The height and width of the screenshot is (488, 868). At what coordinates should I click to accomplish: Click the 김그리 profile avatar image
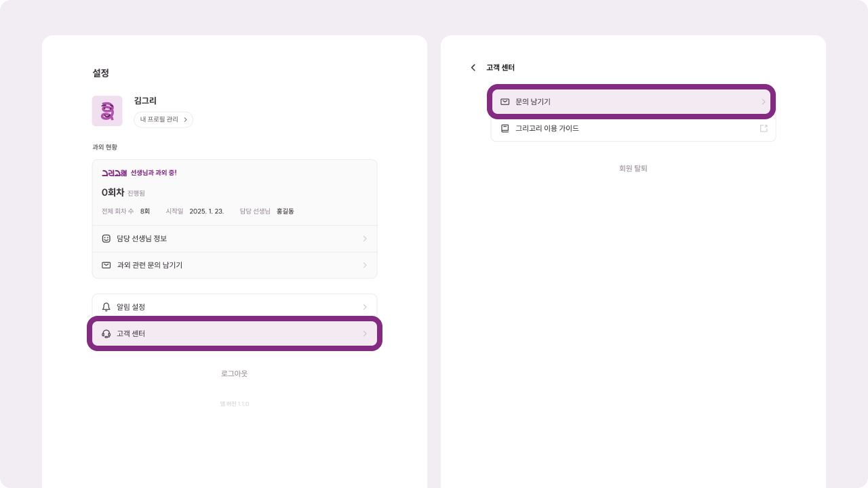tap(107, 110)
